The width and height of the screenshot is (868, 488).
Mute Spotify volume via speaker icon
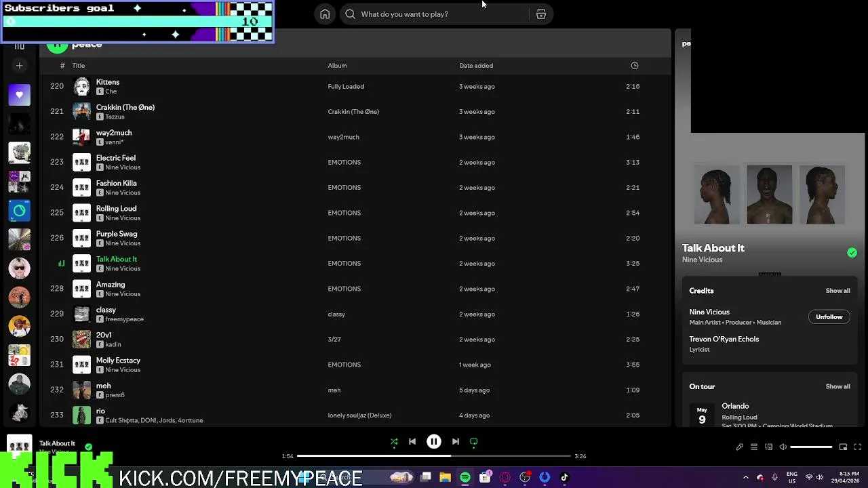pyautogui.click(x=783, y=447)
